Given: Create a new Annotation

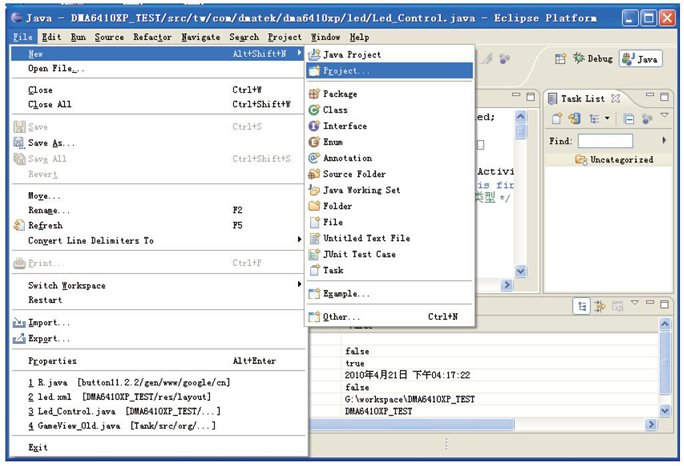Looking at the screenshot, I should pyautogui.click(x=389, y=158).
